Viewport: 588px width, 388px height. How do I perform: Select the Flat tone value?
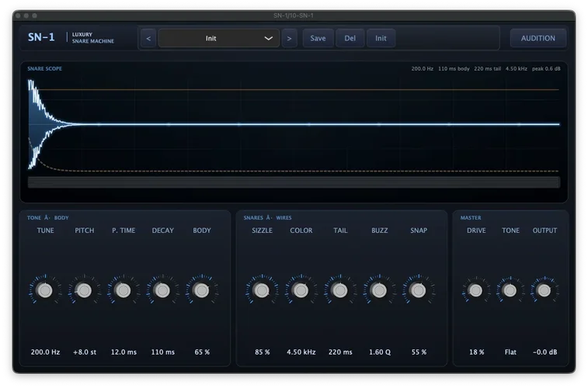[x=510, y=352]
